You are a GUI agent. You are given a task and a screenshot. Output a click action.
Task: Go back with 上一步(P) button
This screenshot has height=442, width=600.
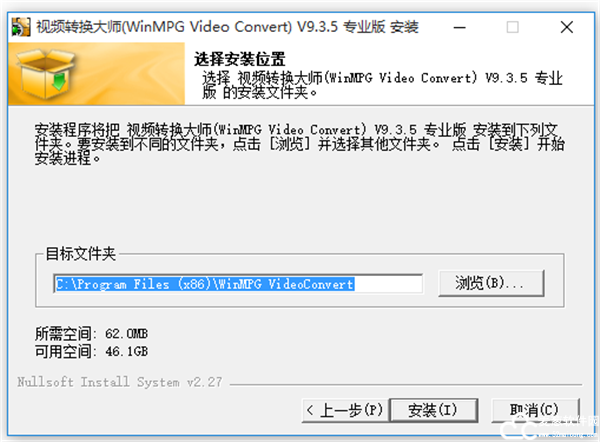[x=345, y=411]
